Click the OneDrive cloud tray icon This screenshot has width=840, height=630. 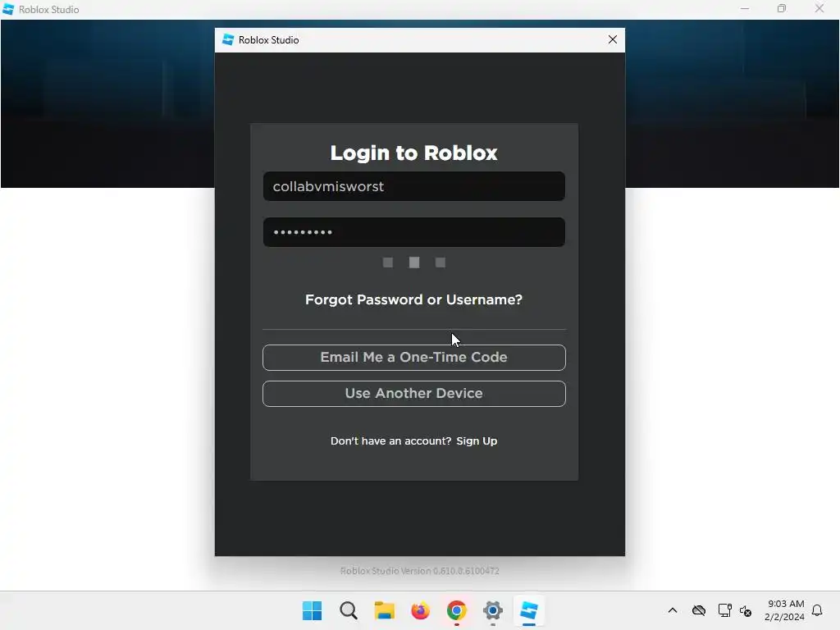699,610
